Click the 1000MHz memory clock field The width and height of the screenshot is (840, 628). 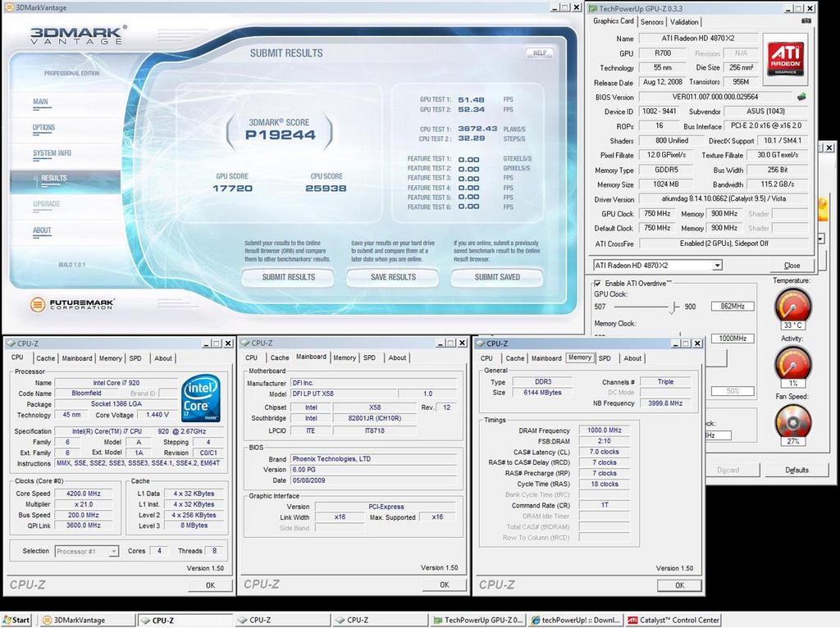pyautogui.click(x=733, y=339)
